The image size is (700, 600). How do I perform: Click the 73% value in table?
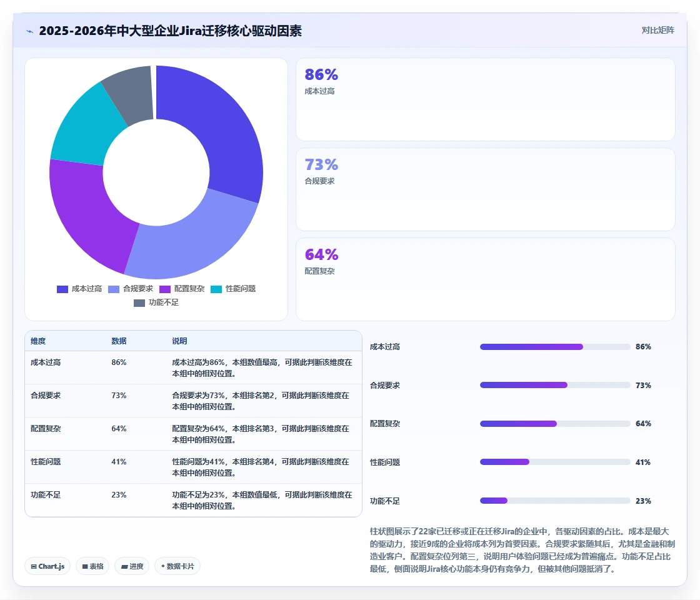coord(119,396)
